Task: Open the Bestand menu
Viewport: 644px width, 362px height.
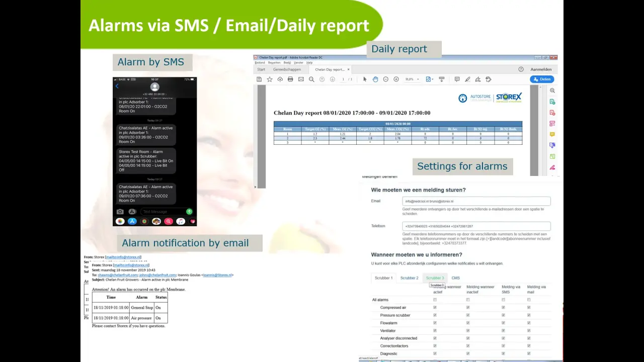Action: (260, 63)
